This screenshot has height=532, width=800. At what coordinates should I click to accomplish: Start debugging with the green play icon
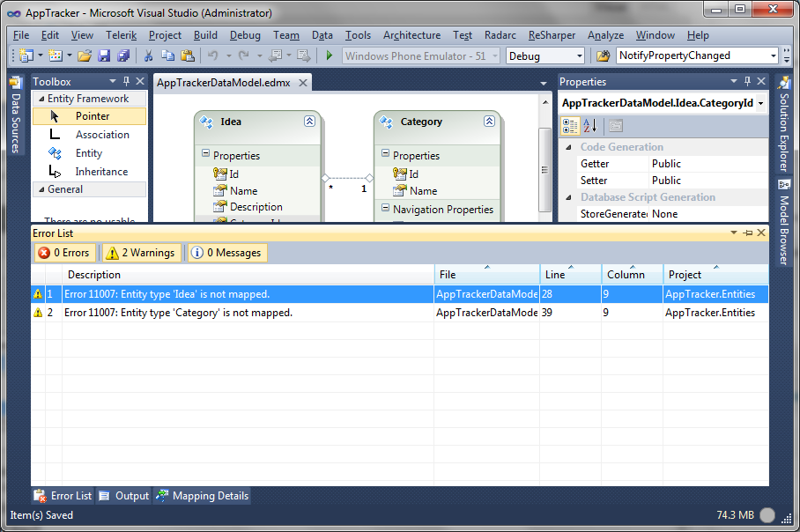click(330, 55)
